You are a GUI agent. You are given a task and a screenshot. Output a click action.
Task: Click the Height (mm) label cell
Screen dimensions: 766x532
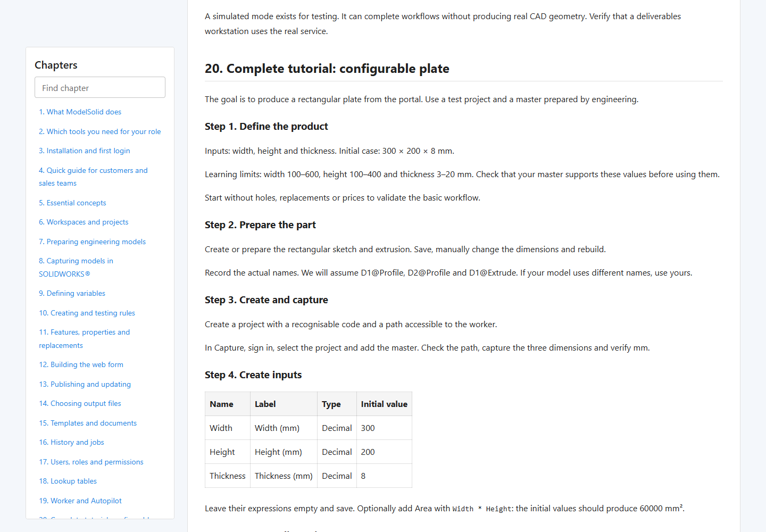[284, 452]
